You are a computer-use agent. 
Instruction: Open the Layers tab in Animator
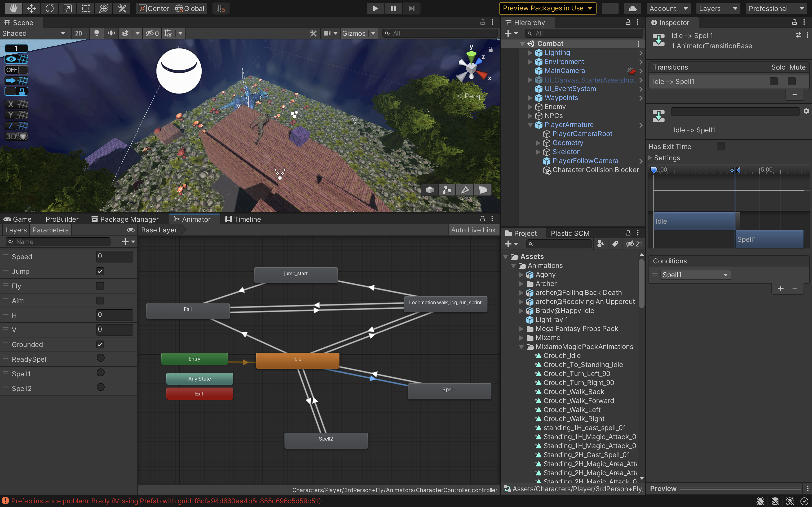16,230
